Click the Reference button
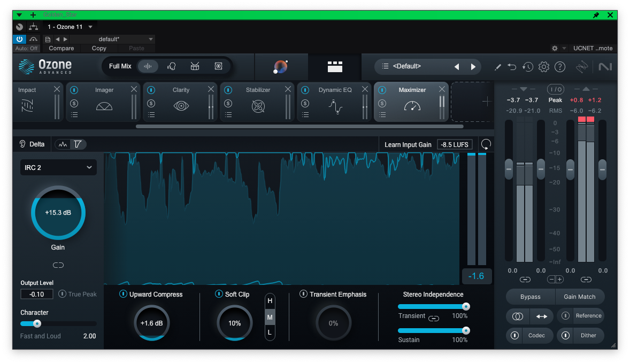Screen dimensions: 630x364 point(588,316)
